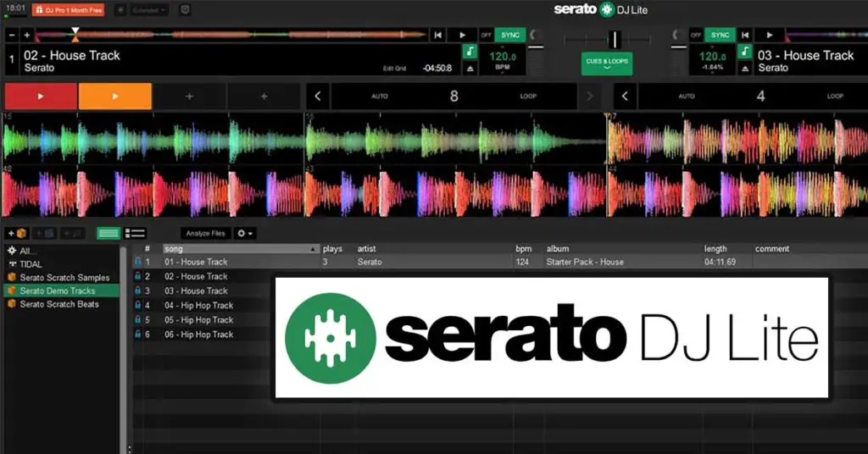The image size is (868, 454).
Task: Eject track from deck 2
Action: tap(744, 69)
